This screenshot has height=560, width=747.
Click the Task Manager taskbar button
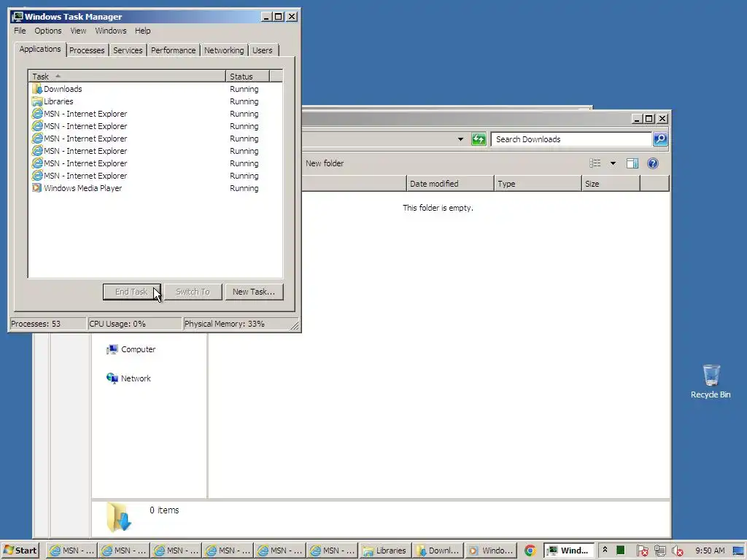(569, 551)
